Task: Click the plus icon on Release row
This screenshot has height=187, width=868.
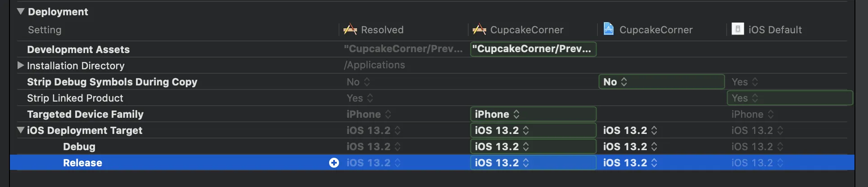Action: [x=334, y=163]
